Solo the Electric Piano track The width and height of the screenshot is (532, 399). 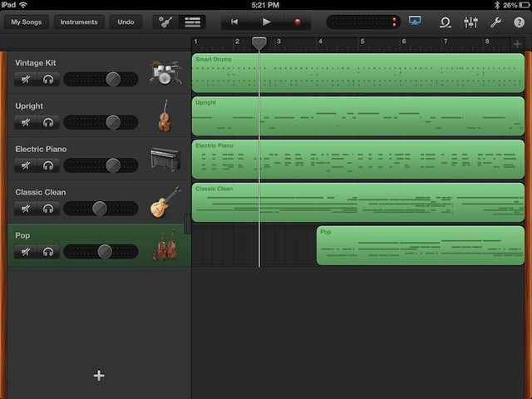pos(48,165)
